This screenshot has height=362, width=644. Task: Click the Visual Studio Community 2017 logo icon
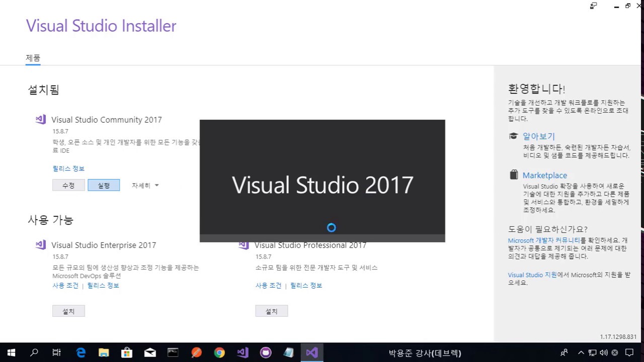coord(41,120)
